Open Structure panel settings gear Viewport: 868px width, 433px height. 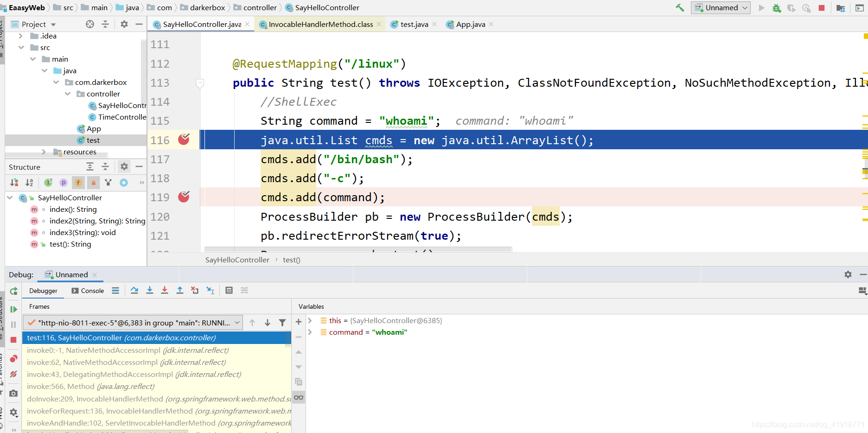124,166
